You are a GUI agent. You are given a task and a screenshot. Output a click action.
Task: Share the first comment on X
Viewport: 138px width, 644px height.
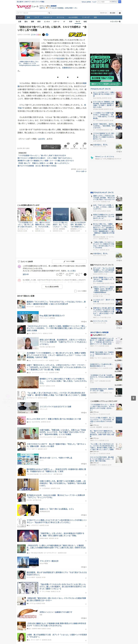(x=85, y=274)
